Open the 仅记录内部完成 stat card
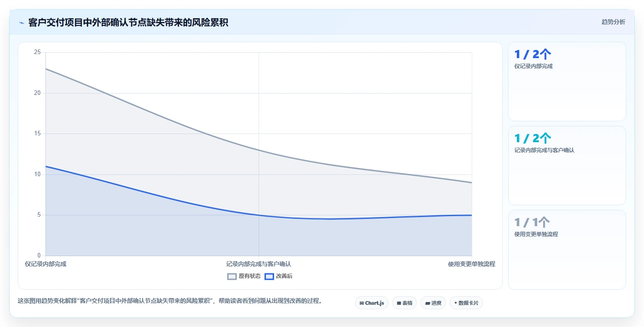The width and height of the screenshot is (644, 327). tap(567, 82)
